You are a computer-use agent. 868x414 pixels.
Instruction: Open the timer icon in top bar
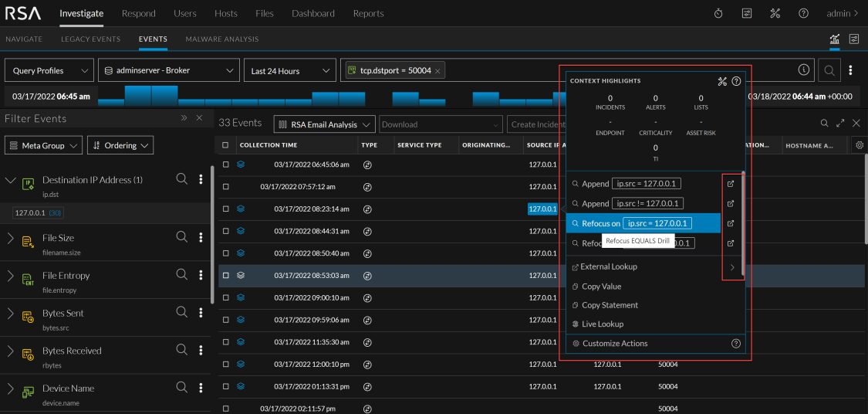click(718, 13)
